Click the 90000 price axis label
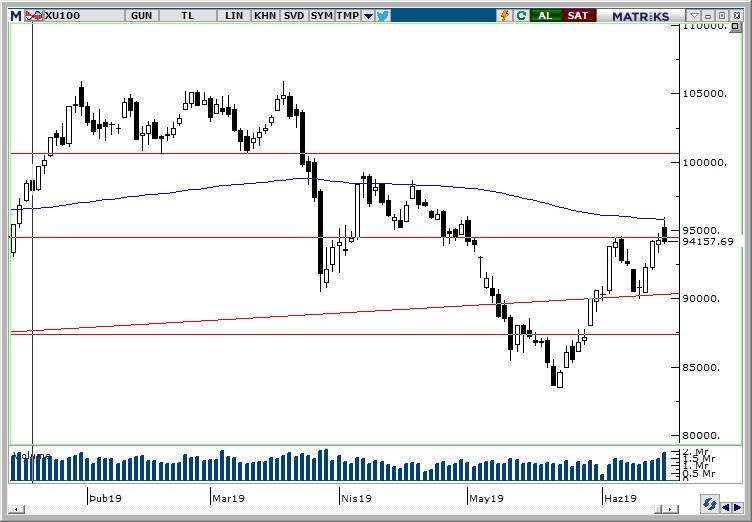Viewport: 752px width, 522px height. [x=702, y=298]
